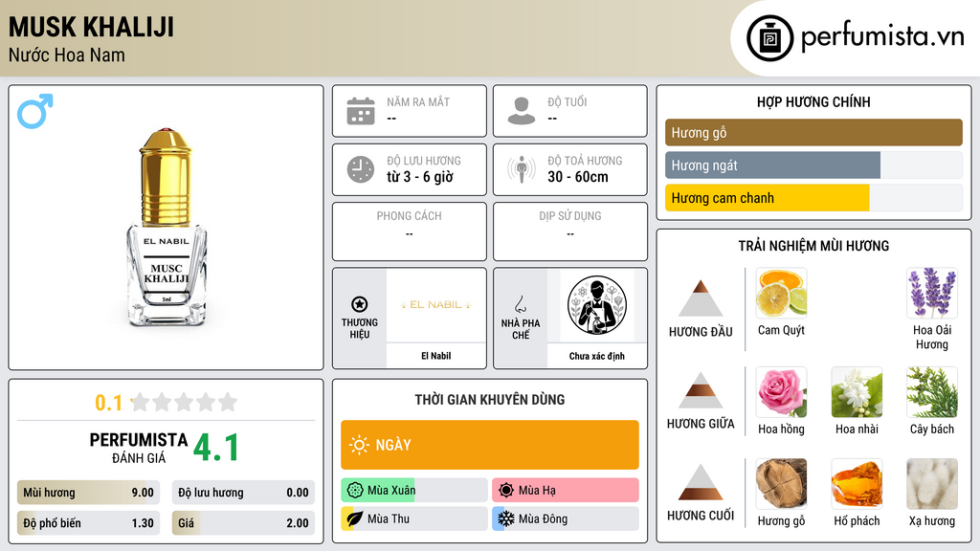Click the five-star rating row
Image resolution: width=980 pixels, height=551 pixels.
click(x=185, y=403)
